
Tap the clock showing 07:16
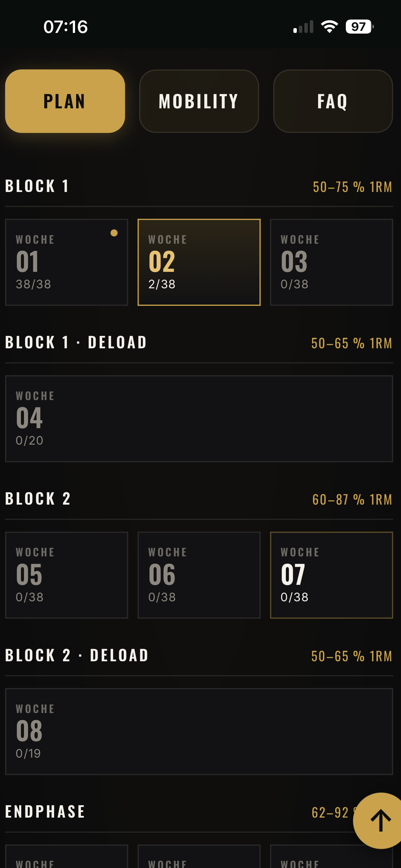(x=65, y=27)
